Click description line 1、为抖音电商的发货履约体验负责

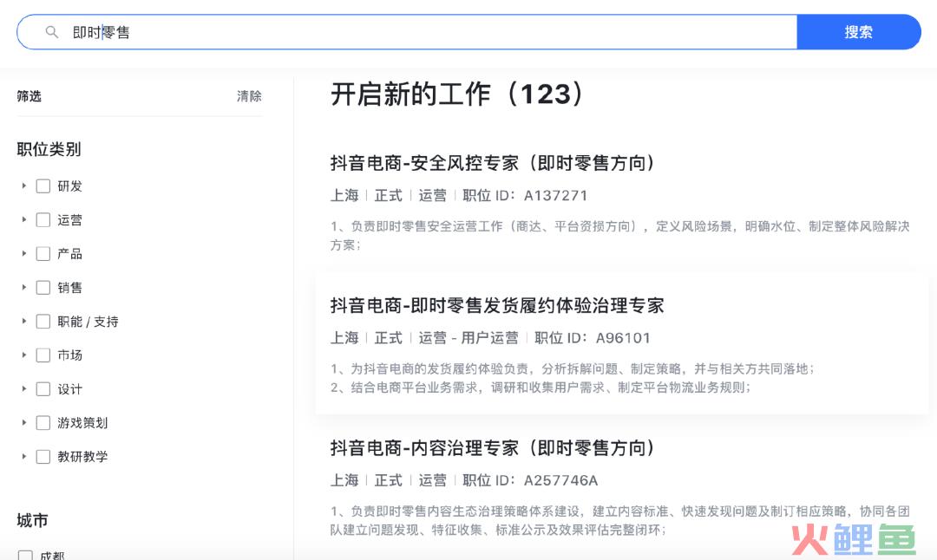click(573, 369)
